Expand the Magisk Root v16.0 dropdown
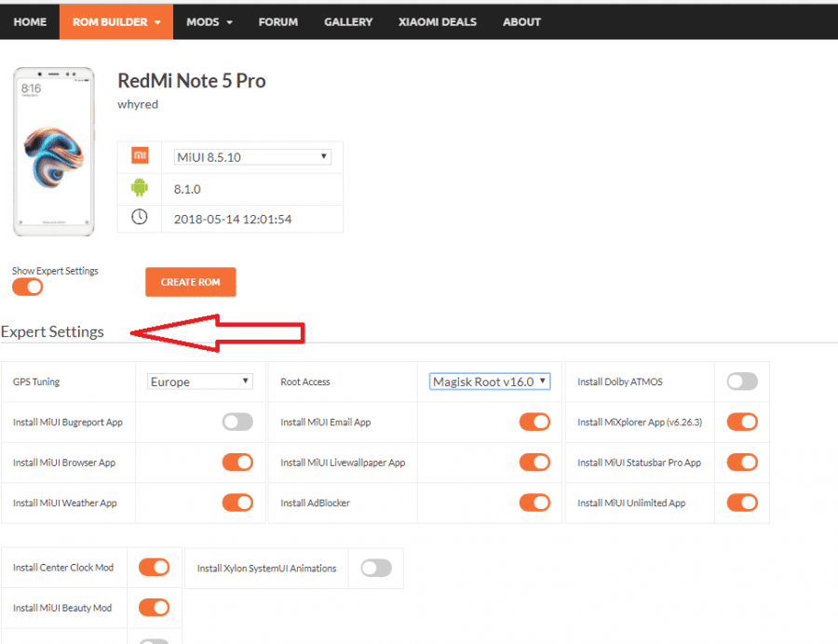838x644 pixels. point(490,382)
